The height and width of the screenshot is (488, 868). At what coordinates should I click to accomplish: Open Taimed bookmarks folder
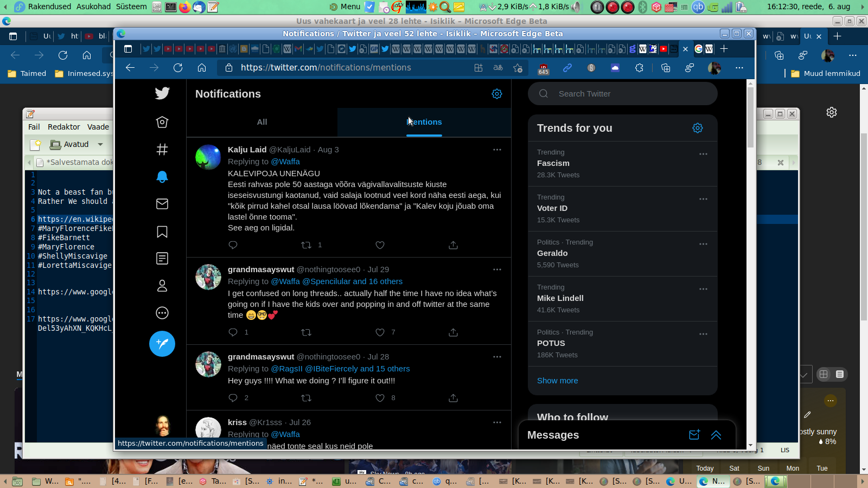(x=27, y=74)
